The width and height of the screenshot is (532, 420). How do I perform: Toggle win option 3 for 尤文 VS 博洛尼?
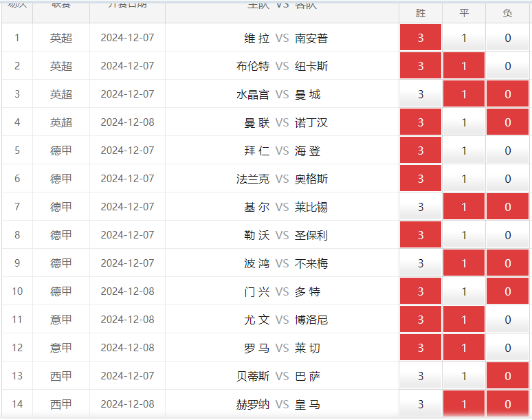[x=421, y=319]
